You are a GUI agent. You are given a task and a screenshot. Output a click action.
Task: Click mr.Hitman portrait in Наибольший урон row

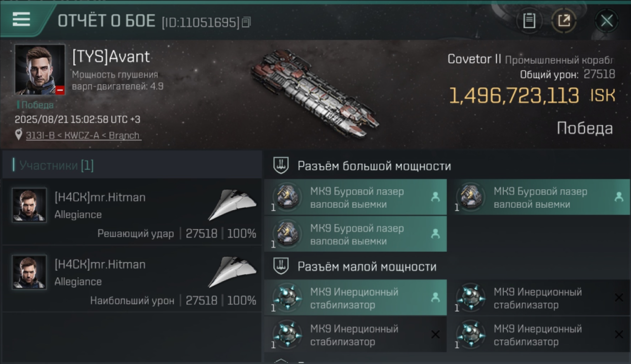pos(29,272)
